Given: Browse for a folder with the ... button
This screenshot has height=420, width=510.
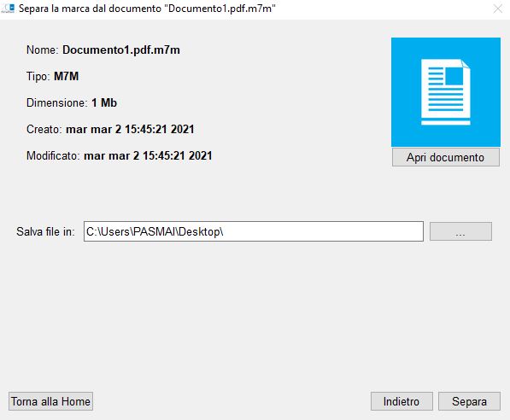Looking at the screenshot, I should [x=460, y=231].
